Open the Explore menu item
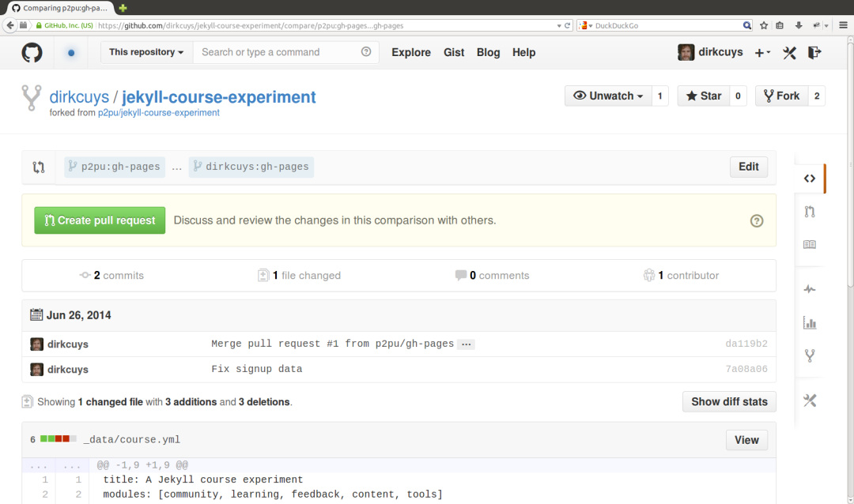Image resolution: width=854 pixels, height=504 pixels. point(410,52)
